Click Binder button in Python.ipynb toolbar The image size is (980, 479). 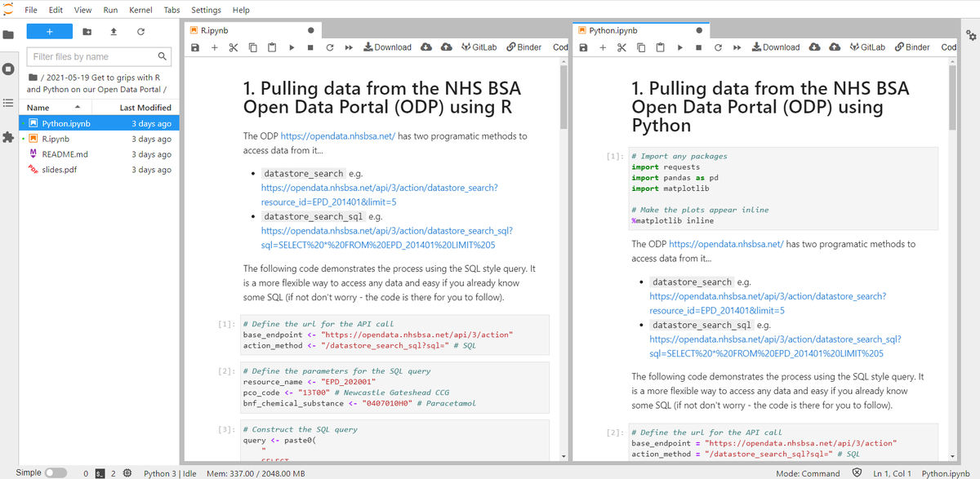(912, 47)
